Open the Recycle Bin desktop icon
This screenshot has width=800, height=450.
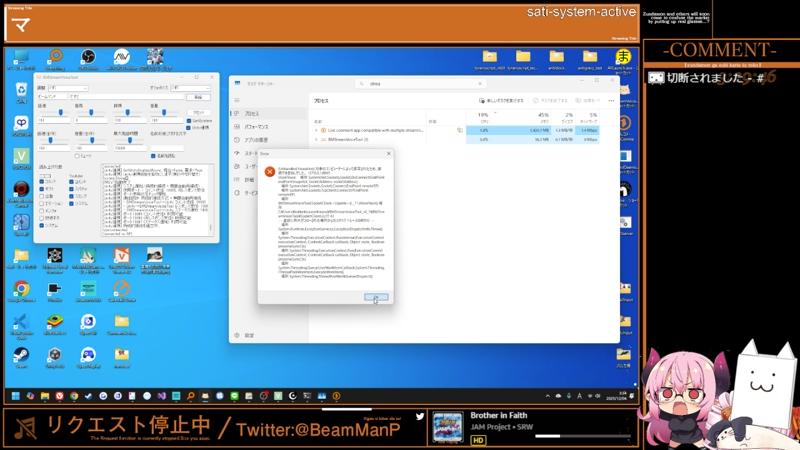[21, 90]
